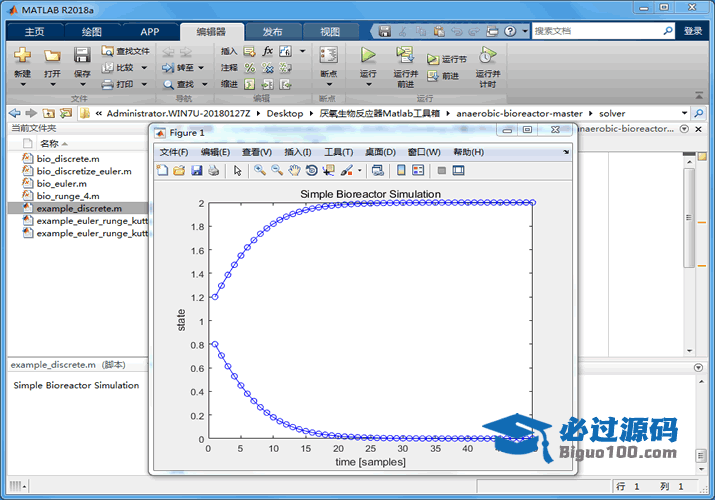Click the Save (保存) disk icon
Viewport: 715px width, 500px height.
(82, 56)
